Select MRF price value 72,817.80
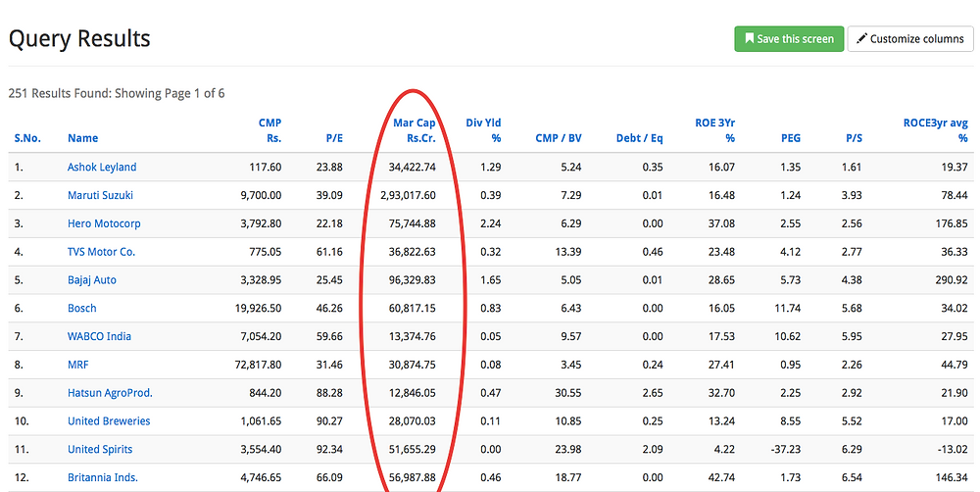This screenshot has height=492, width=980. (x=258, y=365)
